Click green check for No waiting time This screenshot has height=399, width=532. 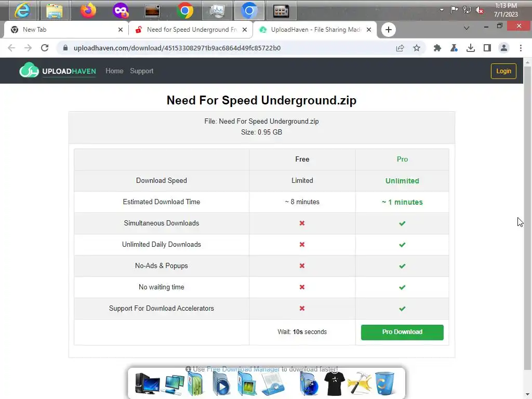[x=402, y=287]
